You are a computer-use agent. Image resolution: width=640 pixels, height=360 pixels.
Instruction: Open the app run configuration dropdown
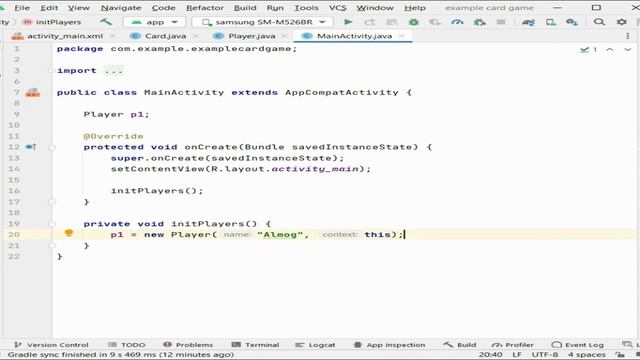[154, 22]
